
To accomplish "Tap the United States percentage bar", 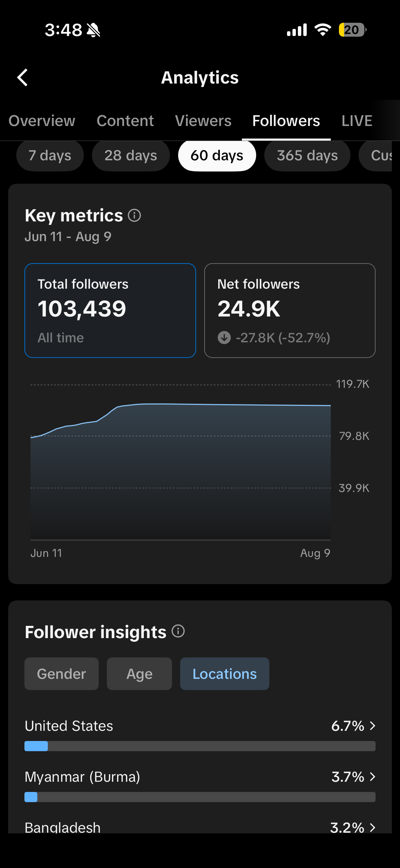I will click(200, 746).
